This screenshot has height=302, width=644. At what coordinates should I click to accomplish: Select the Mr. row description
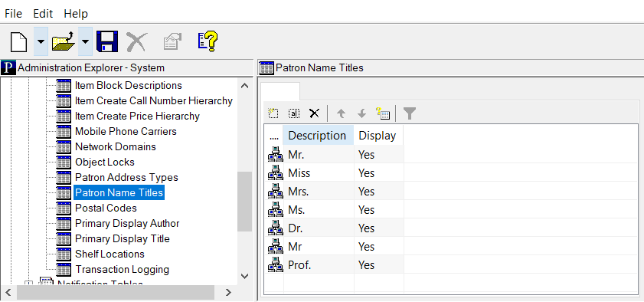click(296, 155)
